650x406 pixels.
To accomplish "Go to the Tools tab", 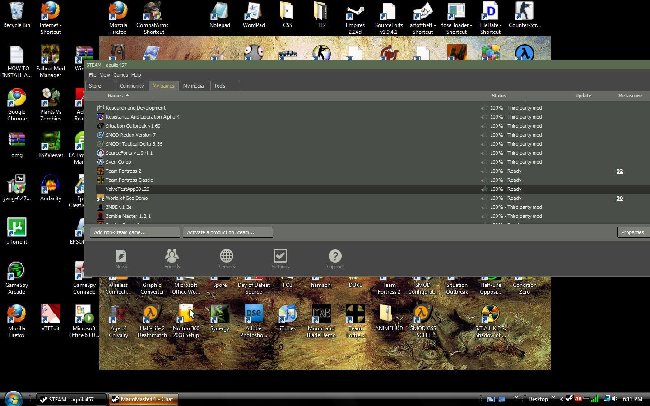I will click(x=220, y=86).
